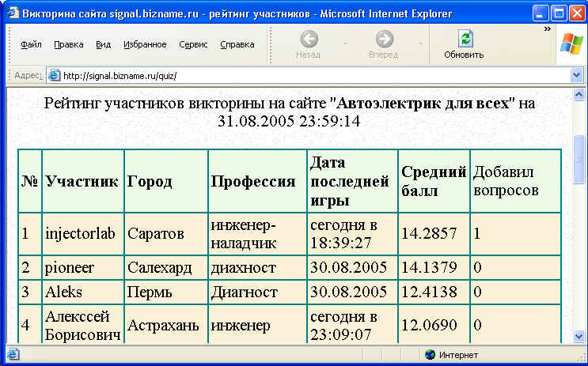
Task: Click the Forward (Вперед) navigation arrow
Action: click(x=384, y=39)
